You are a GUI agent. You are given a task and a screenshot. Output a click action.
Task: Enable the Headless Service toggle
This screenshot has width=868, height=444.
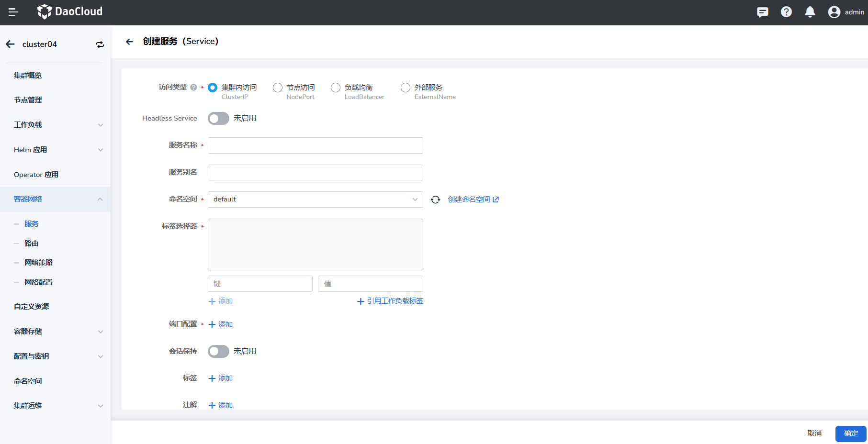pos(218,119)
